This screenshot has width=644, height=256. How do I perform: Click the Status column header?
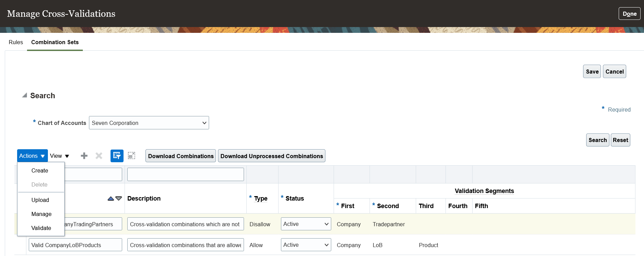pos(295,199)
